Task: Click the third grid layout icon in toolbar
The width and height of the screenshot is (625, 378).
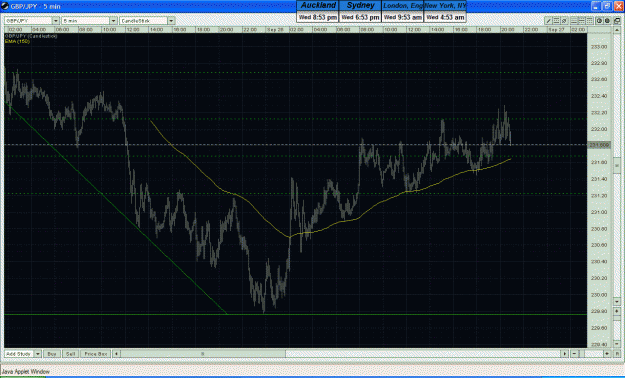Action: 590,21
